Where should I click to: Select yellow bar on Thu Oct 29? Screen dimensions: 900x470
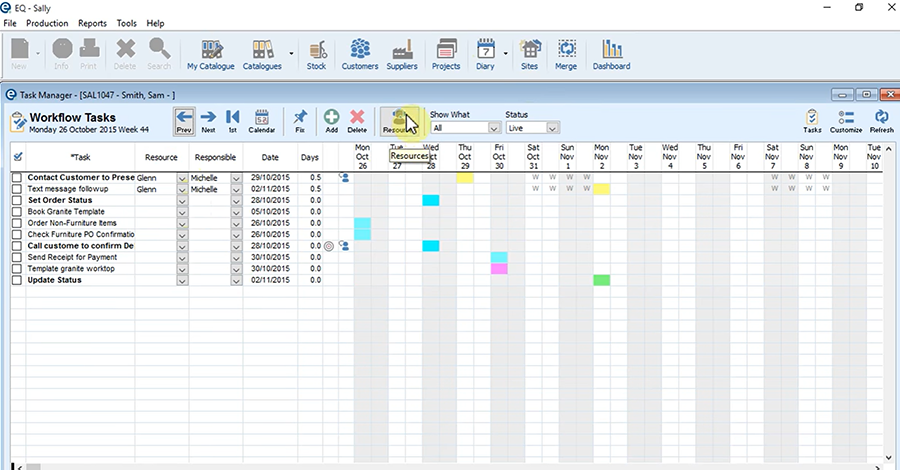click(465, 178)
